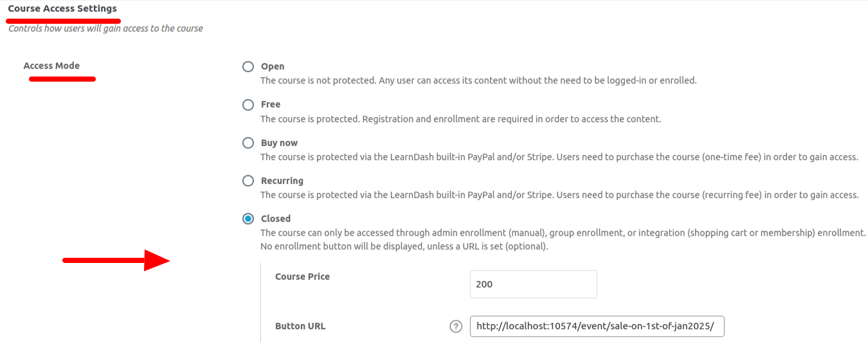Click the "Recurring" option label text
This screenshot has height=342, width=868.
282,181
